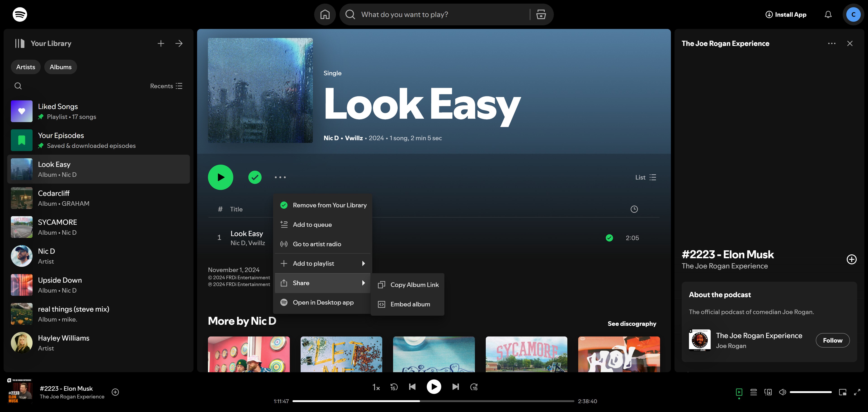This screenshot has width=868, height=412.
Task: Open the notifications bell
Action: coord(828,14)
